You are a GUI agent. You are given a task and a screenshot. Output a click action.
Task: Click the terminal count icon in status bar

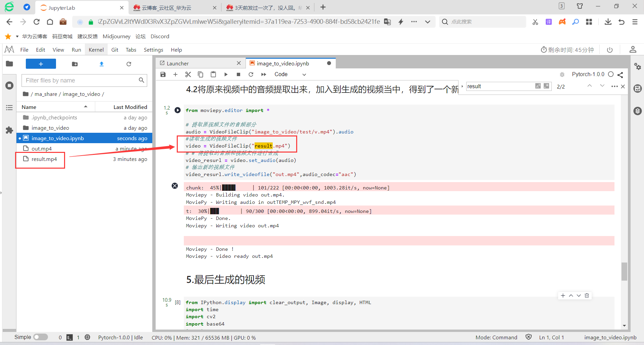69,338
